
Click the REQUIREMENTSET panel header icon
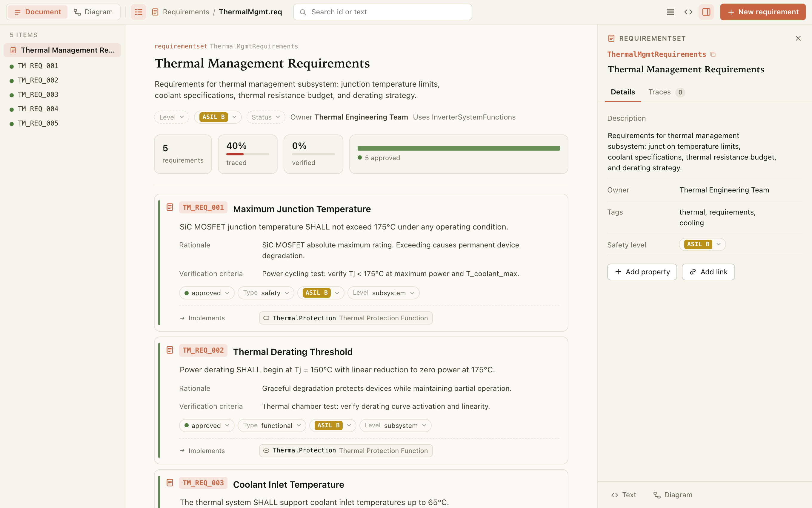(611, 38)
